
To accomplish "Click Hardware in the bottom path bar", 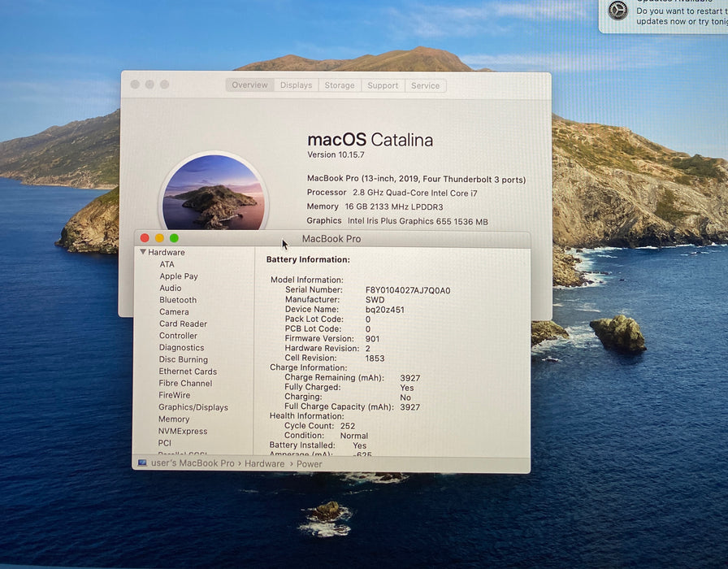I will point(264,463).
